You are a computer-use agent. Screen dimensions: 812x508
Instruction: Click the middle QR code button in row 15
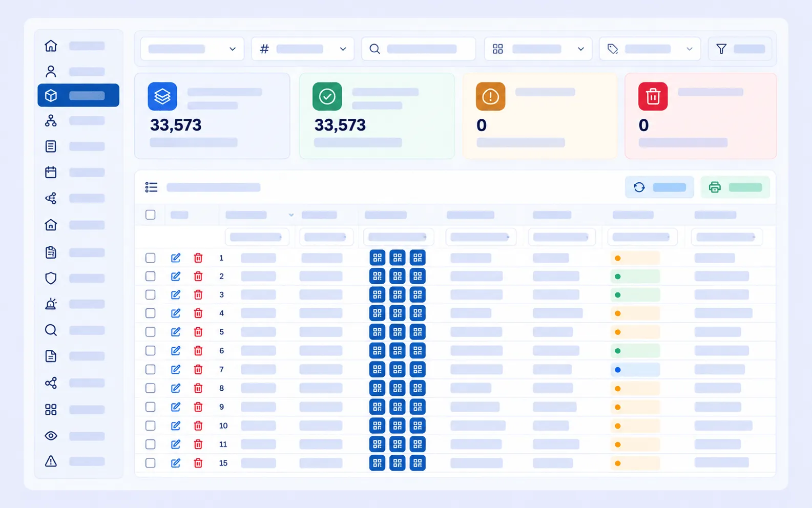[398, 463]
